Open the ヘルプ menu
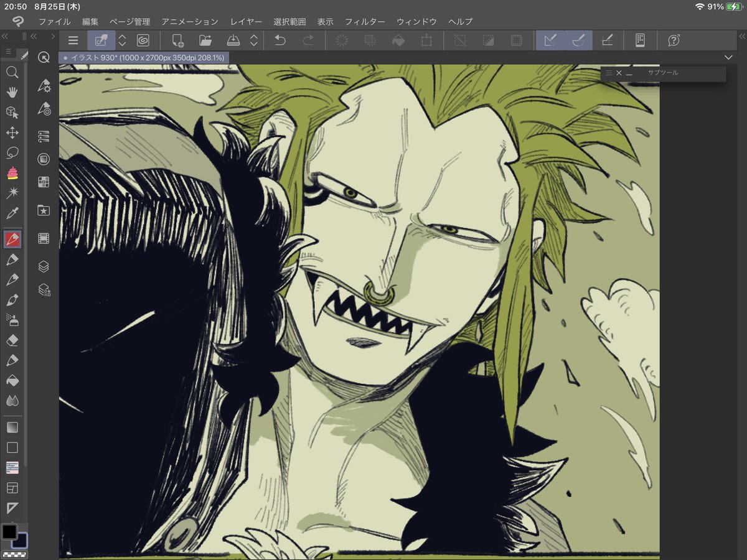Viewport: 747px width, 560px height. [460, 21]
